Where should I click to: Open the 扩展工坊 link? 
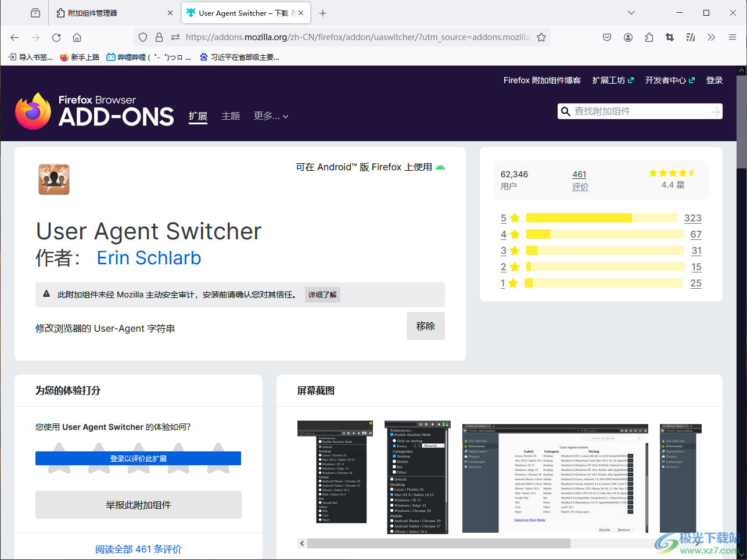point(613,80)
